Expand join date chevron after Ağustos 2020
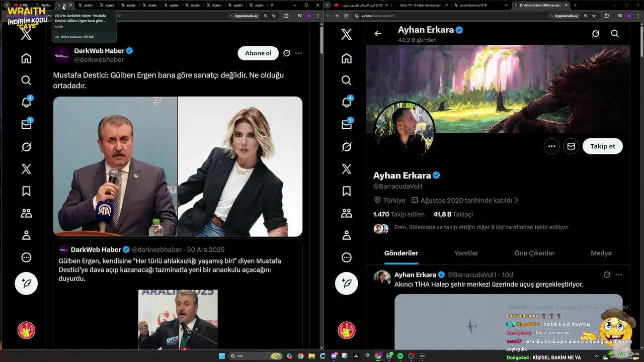The width and height of the screenshot is (644, 362). pos(516,200)
